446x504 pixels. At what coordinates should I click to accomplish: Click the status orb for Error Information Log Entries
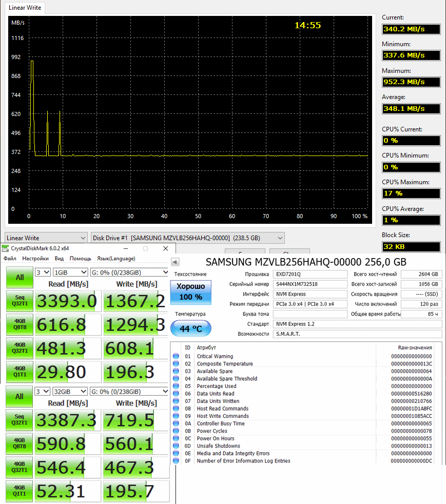pyautogui.click(x=176, y=460)
